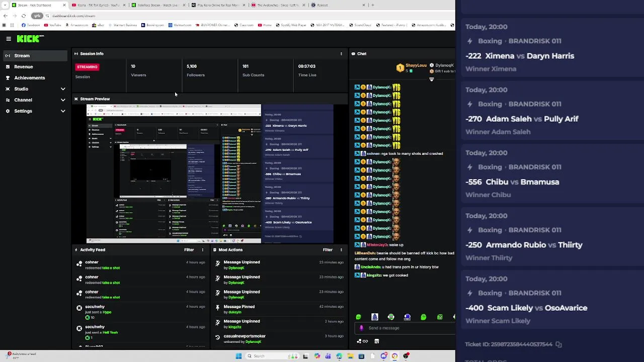
Task: Open Windows Start menu
Action: pyautogui.click(x=238, y=356)
